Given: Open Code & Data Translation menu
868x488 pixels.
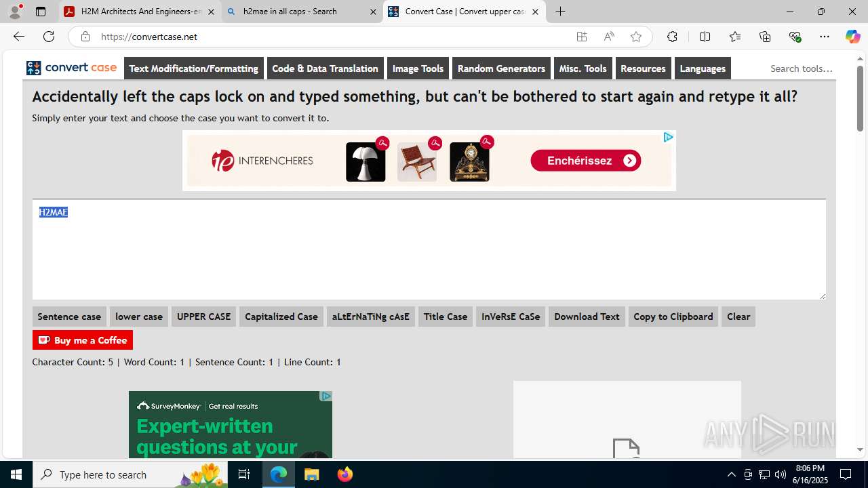Looking at the screenshot, I should click(x=325, y=68).
